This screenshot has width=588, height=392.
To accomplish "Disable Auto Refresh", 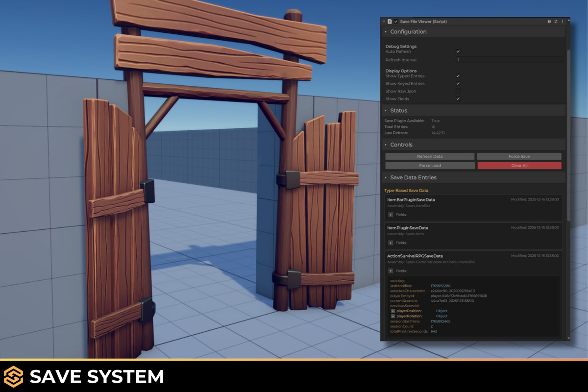I will [x=458, y=51].
